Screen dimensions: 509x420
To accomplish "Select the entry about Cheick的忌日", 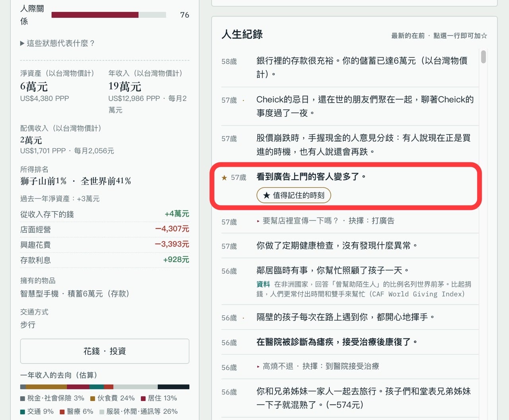I will coord(350,106).
